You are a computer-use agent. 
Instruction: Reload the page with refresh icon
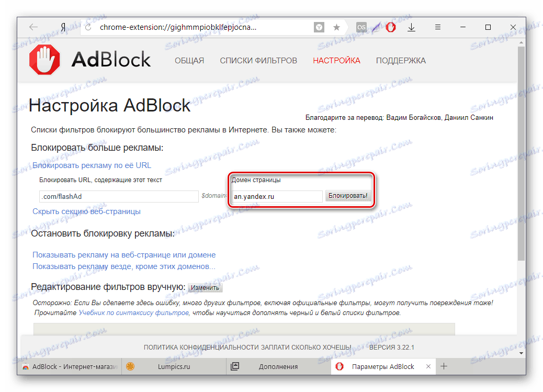pos(88,27)
